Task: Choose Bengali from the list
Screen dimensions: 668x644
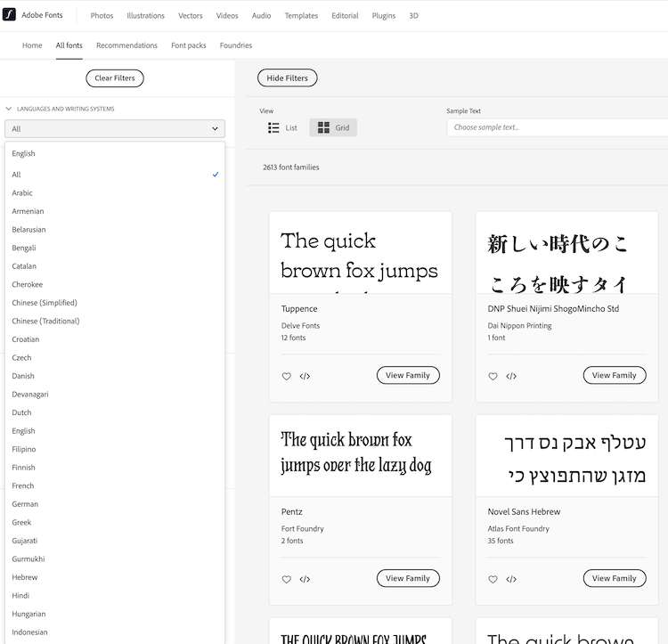Action: [115, 248]
